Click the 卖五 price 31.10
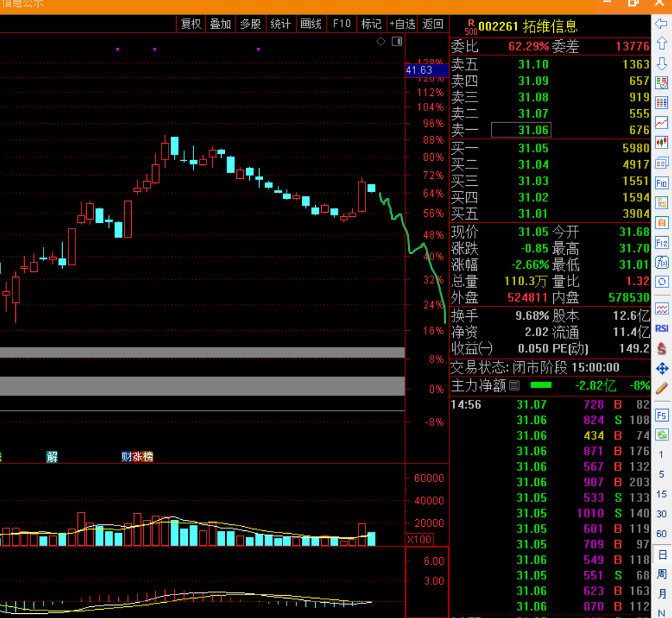The width and height of the screenshot is (672, 618). click(533, 64)
